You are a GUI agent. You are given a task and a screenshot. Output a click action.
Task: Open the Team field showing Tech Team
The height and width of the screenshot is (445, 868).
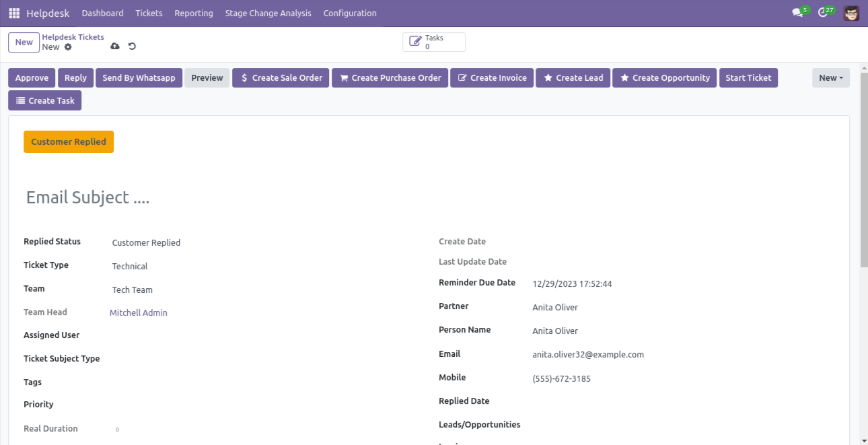[266, 290]
